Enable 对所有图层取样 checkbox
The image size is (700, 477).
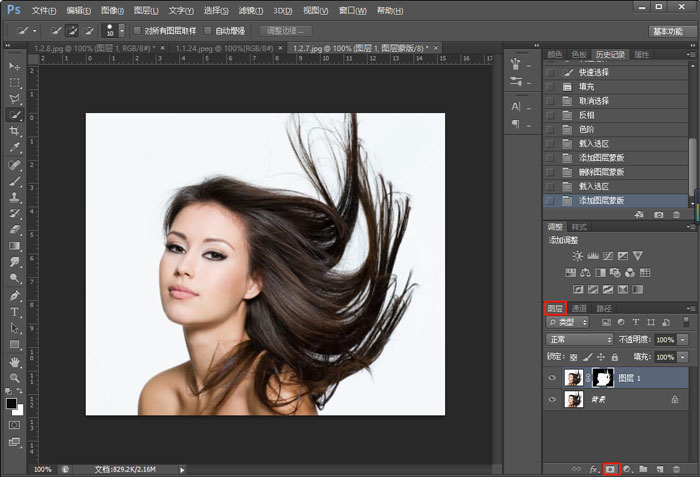coord(138,30)
